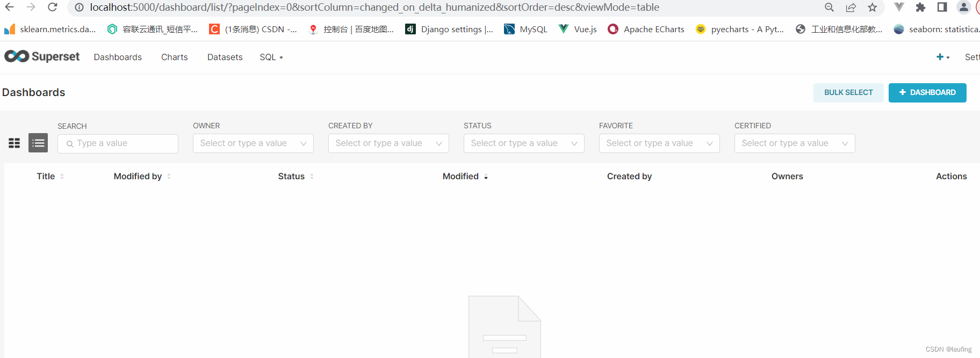The image size is (980, 358).
Task: Open the 控制台 百度地图 bookmark
Action: [351, 29]
